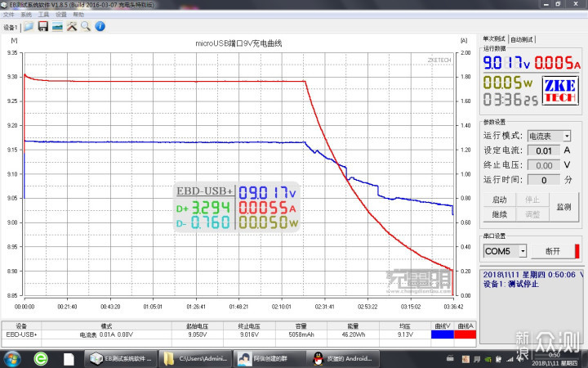Open the tools settings wrench icon
The width and height of the screenshot is (588, 368).
(x=71, y=26)
